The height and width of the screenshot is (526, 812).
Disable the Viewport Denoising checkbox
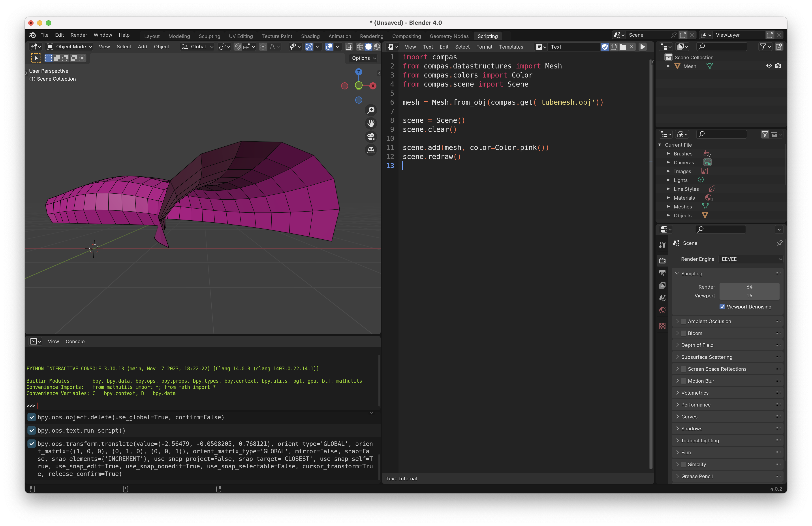coord(722,307)
